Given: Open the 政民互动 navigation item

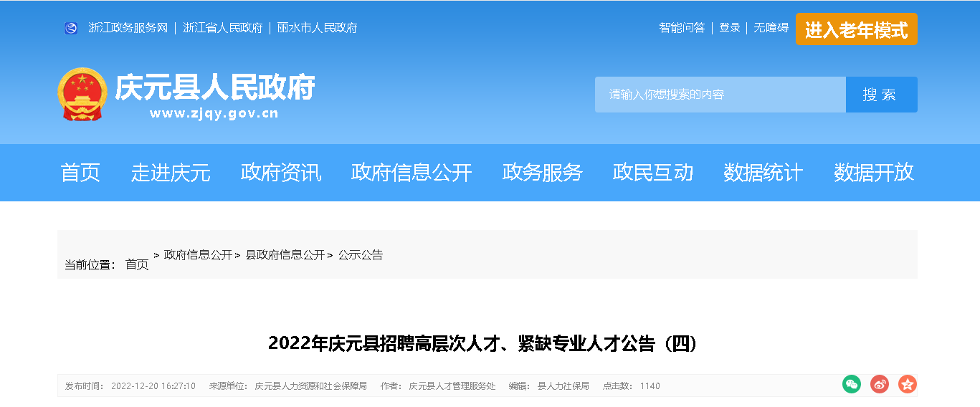Looking at the screenshot, I should [x=652, y=173].
